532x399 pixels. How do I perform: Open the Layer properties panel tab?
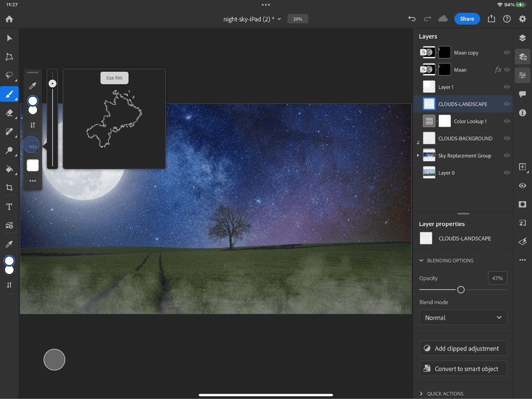[x=522, y=75]
